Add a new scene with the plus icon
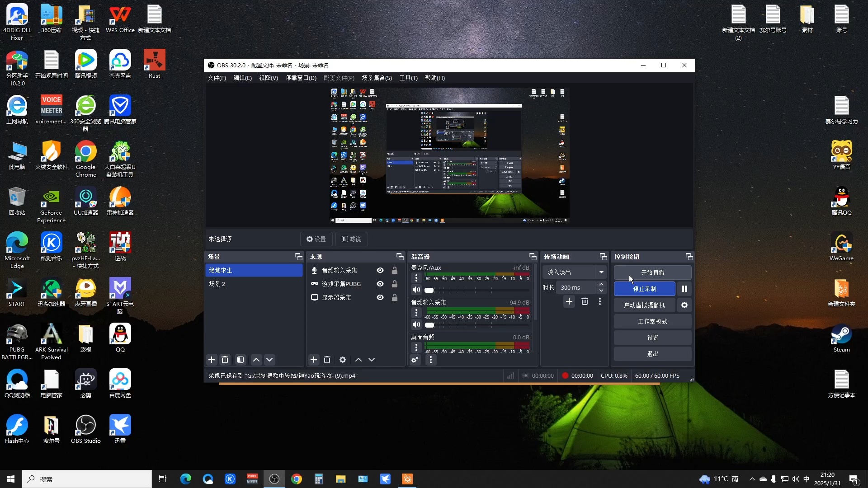This screenshot has width=868, height=488. pyautogui.click(x=212, y=360)
